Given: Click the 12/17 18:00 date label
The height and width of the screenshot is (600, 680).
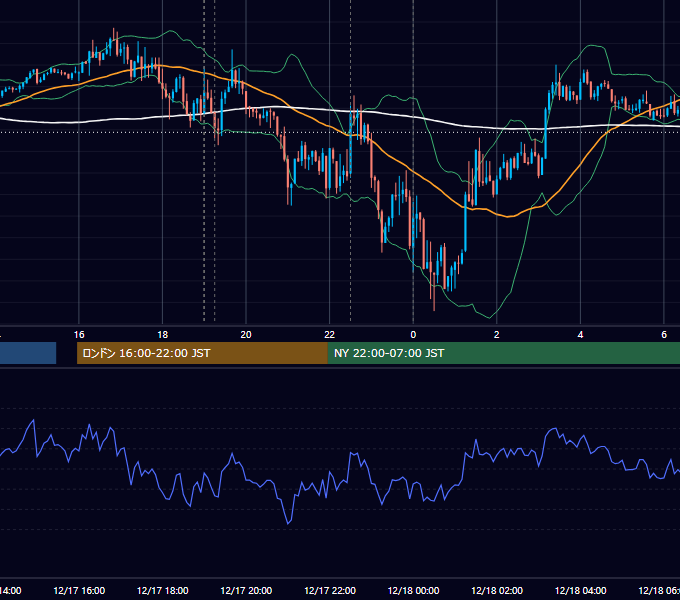Looking at the screenshot, I should tap(163, 590).
